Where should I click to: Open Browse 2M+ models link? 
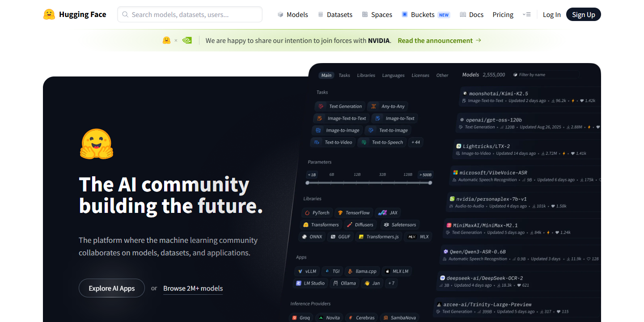click(193, 288)
